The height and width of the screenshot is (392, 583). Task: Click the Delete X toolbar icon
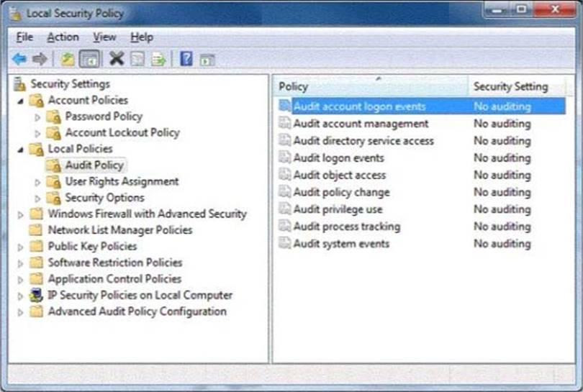pos(116,59)
